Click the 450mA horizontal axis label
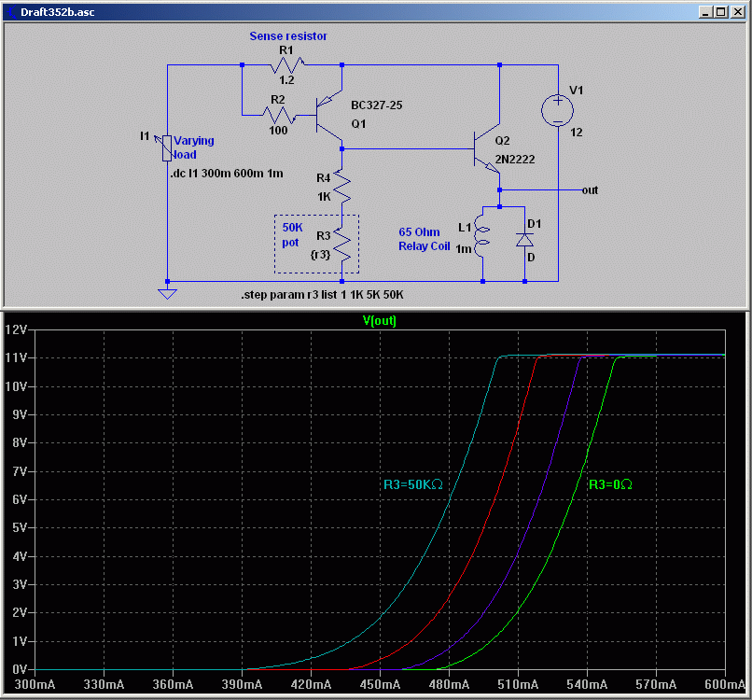Image resolution: width=752 pixels, height=700 pixels. tap(380, 685)
